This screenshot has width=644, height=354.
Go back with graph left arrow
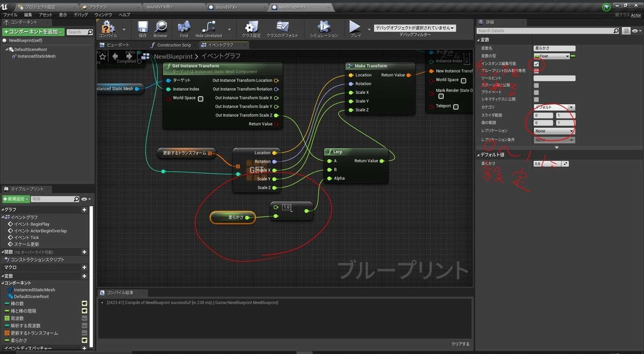click(x=115, y=56)
